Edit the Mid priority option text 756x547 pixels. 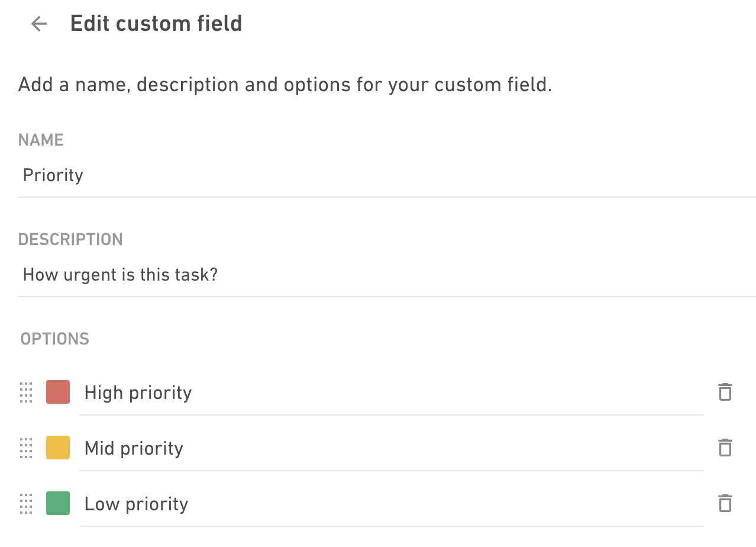point(391,449)
